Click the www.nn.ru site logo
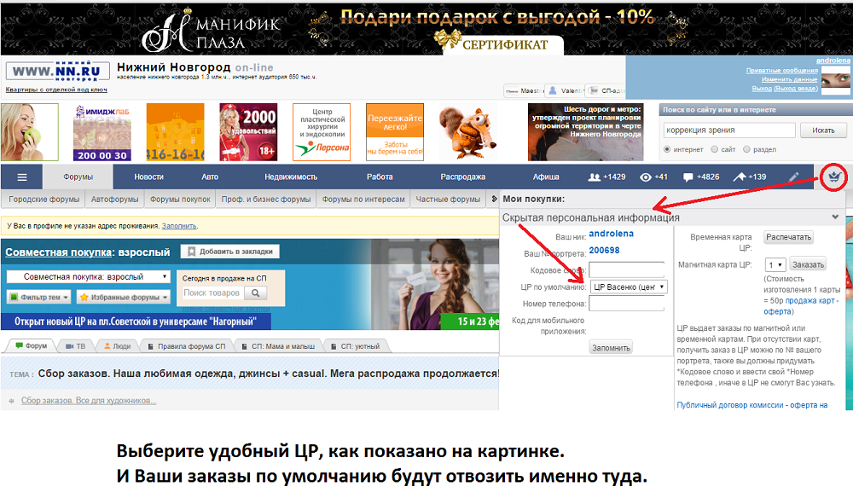Image resolution: width=853 pixels, height=504 pixels. [x=57, y=72]
